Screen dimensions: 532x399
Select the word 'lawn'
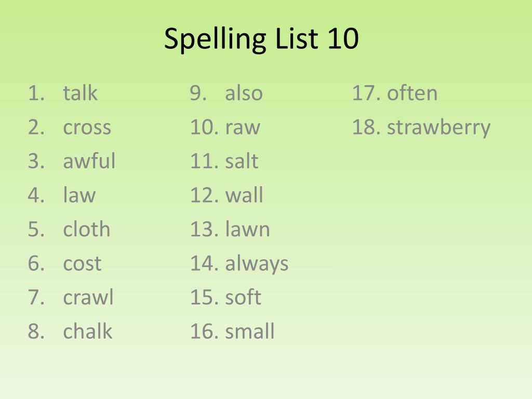tap(248, 229)
